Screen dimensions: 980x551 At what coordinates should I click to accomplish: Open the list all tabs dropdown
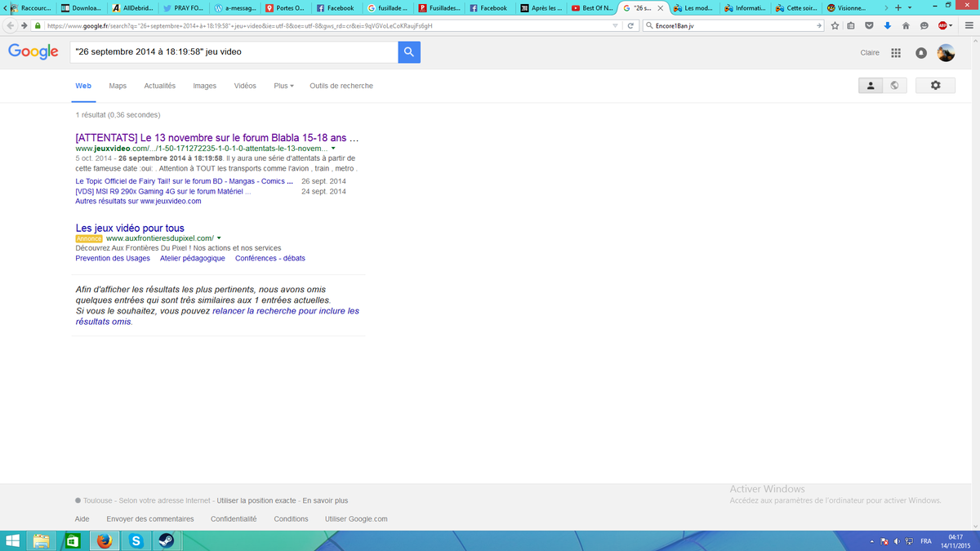[911, 7]
